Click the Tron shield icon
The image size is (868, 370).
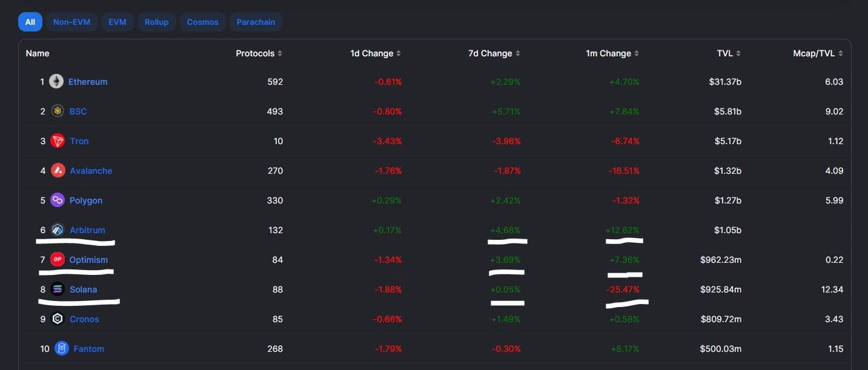pyautogui.click(x=58, y=140)
